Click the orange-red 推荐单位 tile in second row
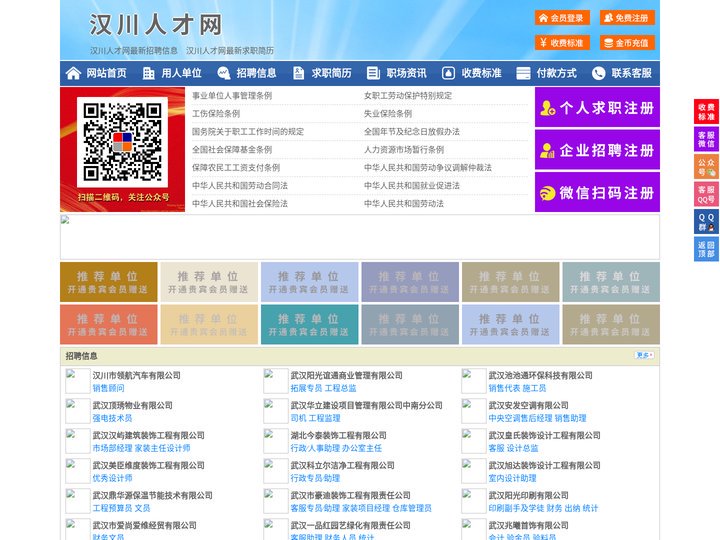 click(109, 325)
